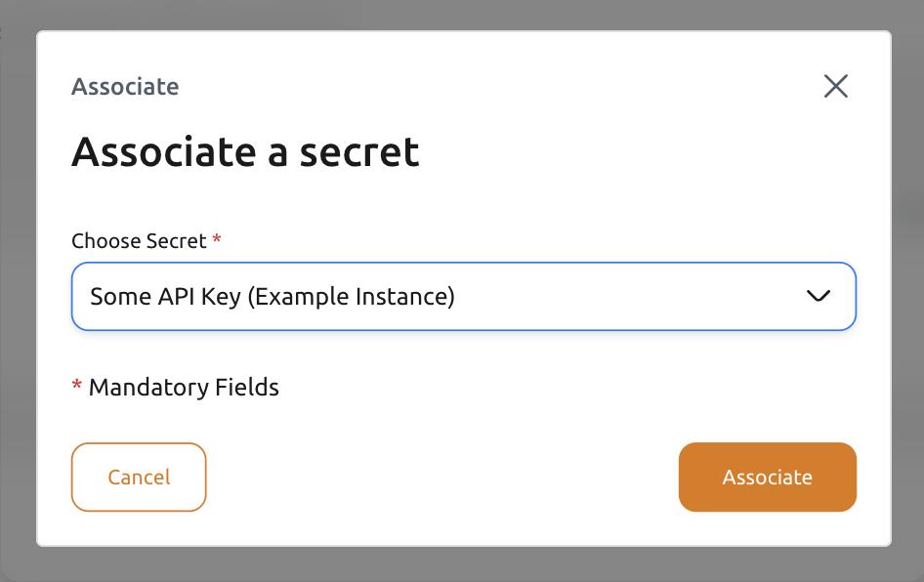Click the X close icon top right

click(x=836, y=86)
